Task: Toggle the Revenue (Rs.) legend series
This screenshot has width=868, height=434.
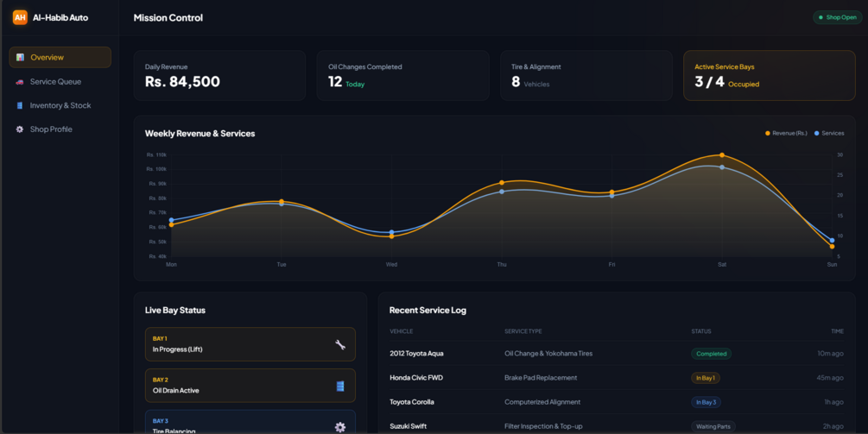Action: coord(786,133)
